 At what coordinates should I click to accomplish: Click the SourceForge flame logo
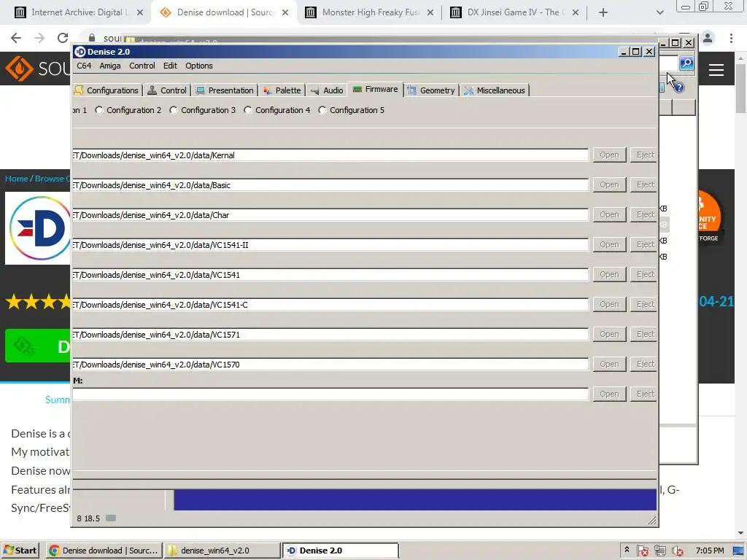point(19,69)
